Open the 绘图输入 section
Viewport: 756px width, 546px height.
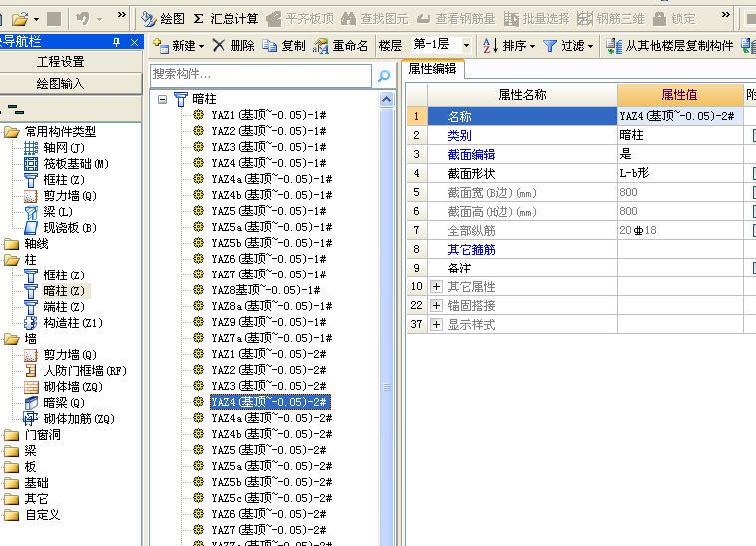click(60, 84)
